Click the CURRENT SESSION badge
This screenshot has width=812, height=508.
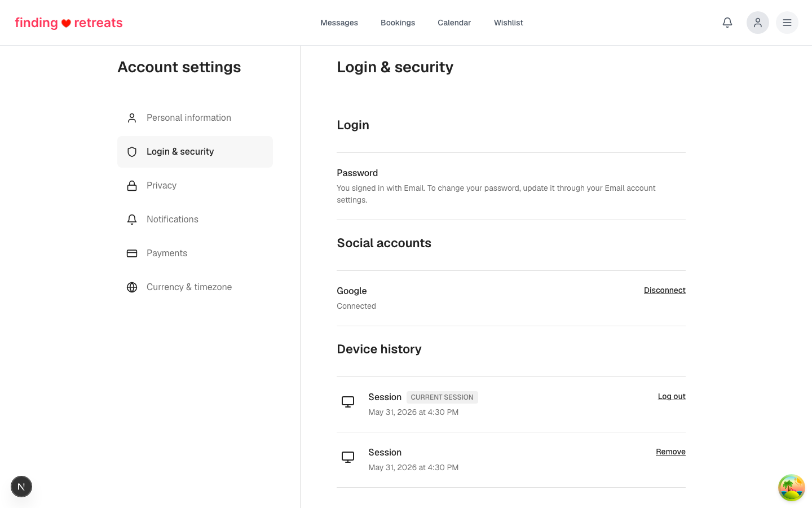coord(442,397)
